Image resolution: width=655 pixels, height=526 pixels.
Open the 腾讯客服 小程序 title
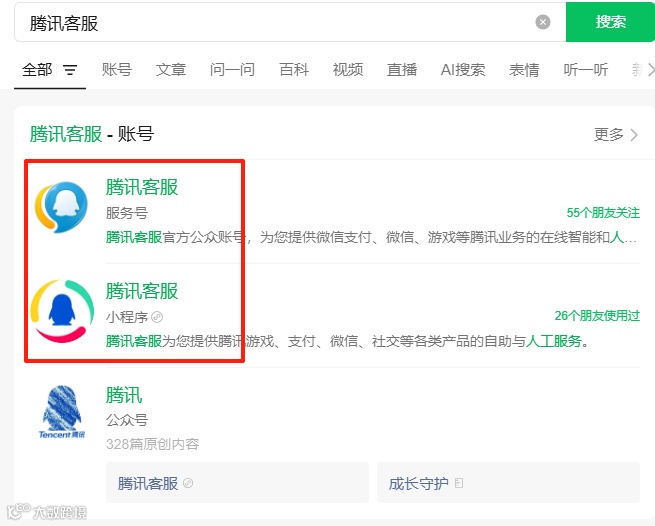(142, 291)
